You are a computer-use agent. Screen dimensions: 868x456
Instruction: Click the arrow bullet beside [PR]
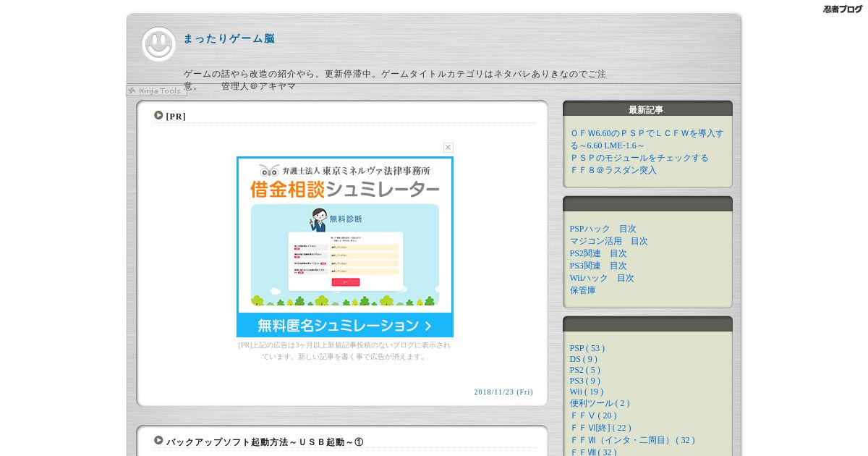coord(158,115)
